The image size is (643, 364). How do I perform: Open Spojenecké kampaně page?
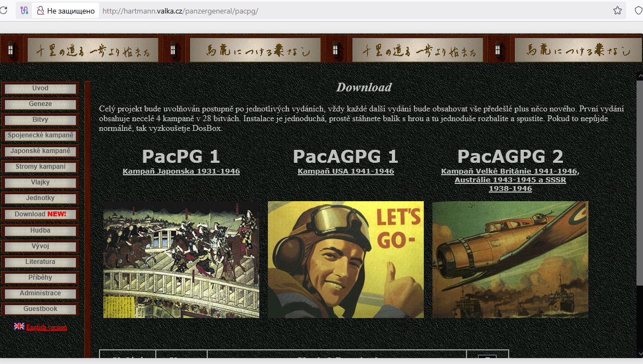(40, 135)
